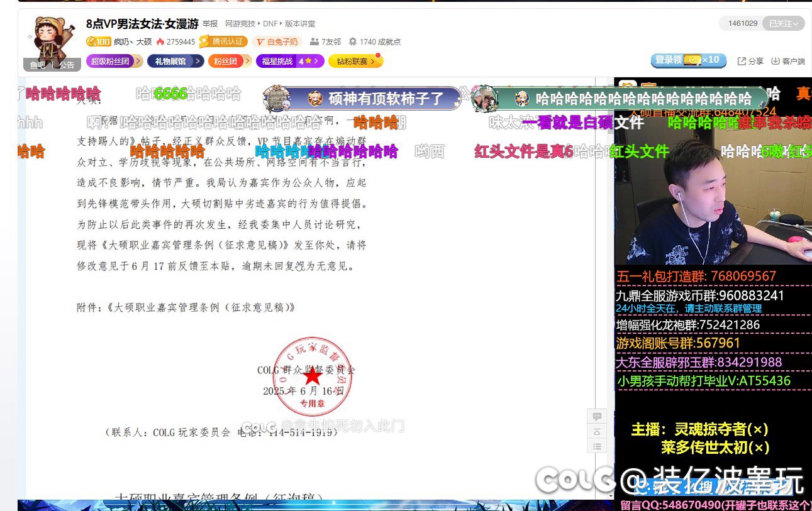812x511 pixels.
Task: Open the 1740 成就点 achievement icon
Action: point(353,41)
